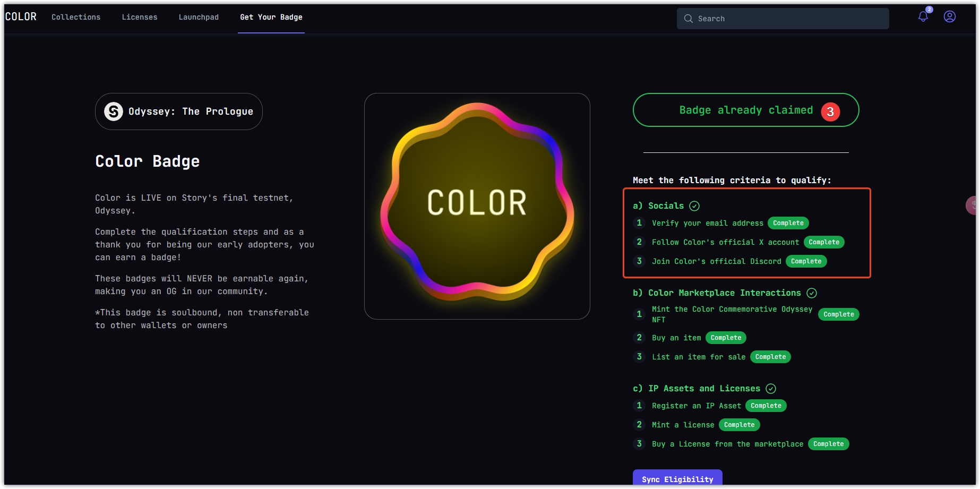The image size is (980, 489).
Task: Click the COLOR logo in navbar
Action: [21, 17]
